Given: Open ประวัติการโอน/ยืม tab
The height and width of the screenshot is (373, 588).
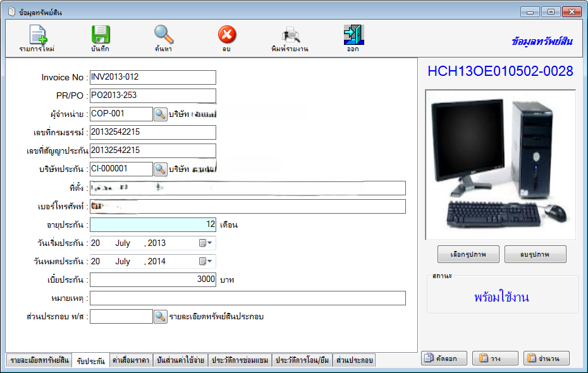Looking at the screenshot, I should [302, 360].
